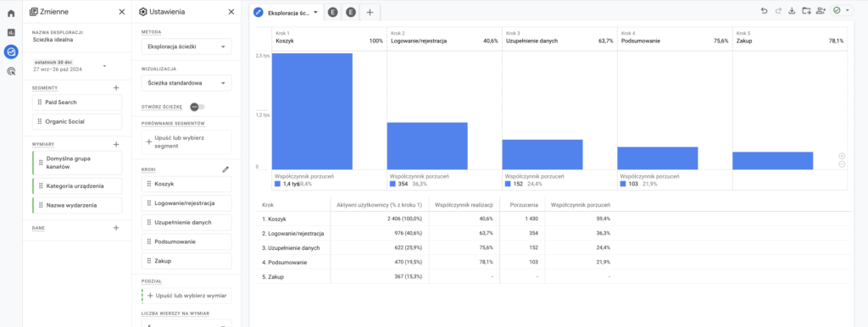Select Domyślna grupa kanałów dimension
Screen dimensions: 868x327
(x=77, y=163)
